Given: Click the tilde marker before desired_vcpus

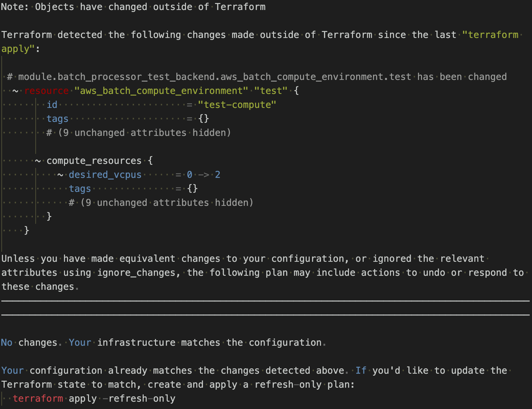Looking at the screenshot, I should coord(60,175).
